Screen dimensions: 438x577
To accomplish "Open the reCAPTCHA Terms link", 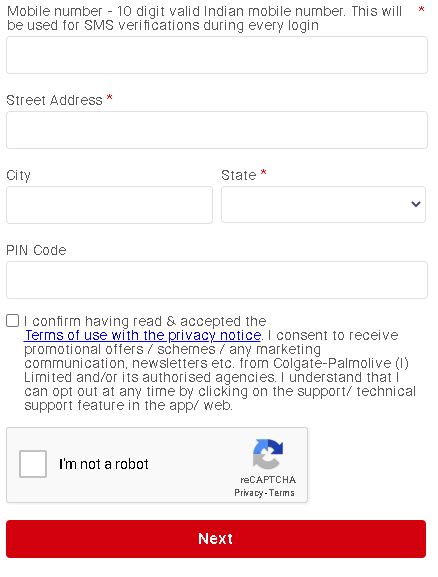I will click(x=282, y=493).
